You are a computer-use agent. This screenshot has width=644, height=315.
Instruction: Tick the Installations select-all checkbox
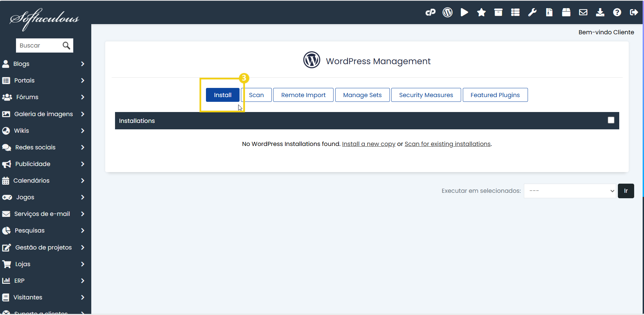[611, 120]
